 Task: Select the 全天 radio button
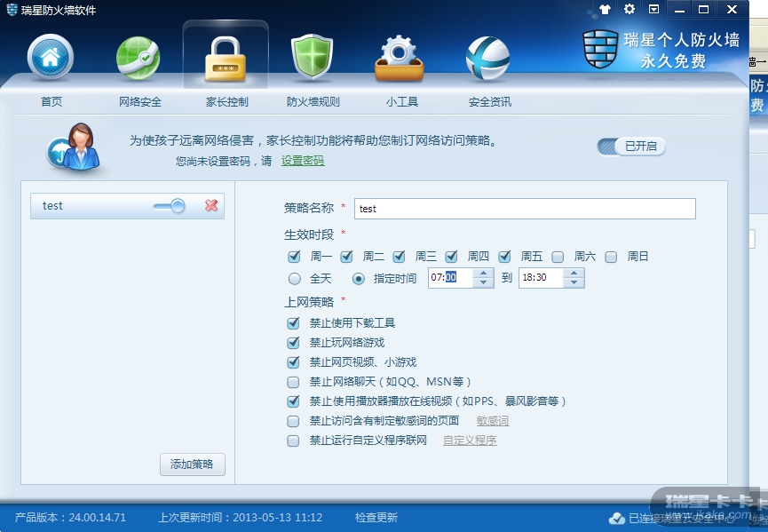click(x=295, y=279)
